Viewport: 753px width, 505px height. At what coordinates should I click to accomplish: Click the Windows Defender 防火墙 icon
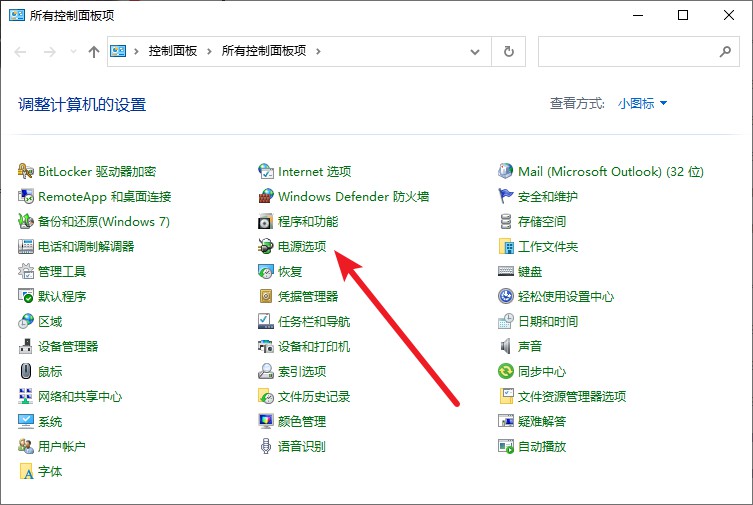[x=266, y=196]
